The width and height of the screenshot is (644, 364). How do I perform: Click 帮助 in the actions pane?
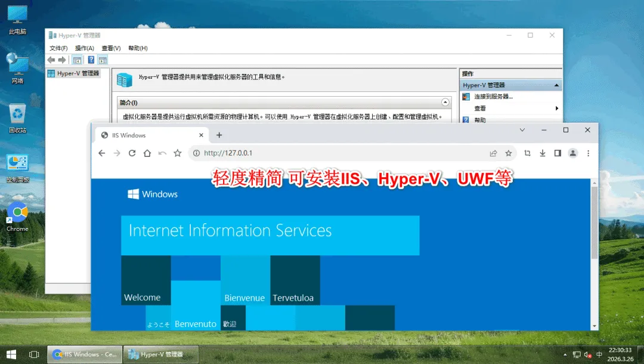(x=479, y=120)
